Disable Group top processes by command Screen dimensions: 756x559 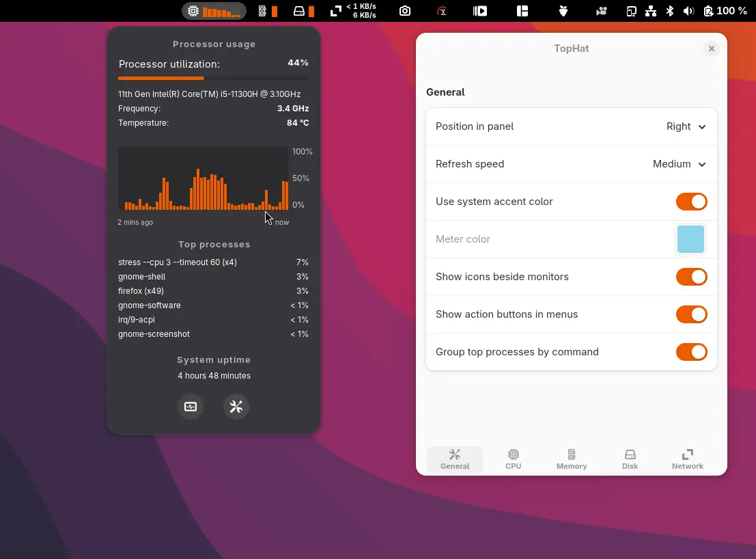click(x=691, y=352)
